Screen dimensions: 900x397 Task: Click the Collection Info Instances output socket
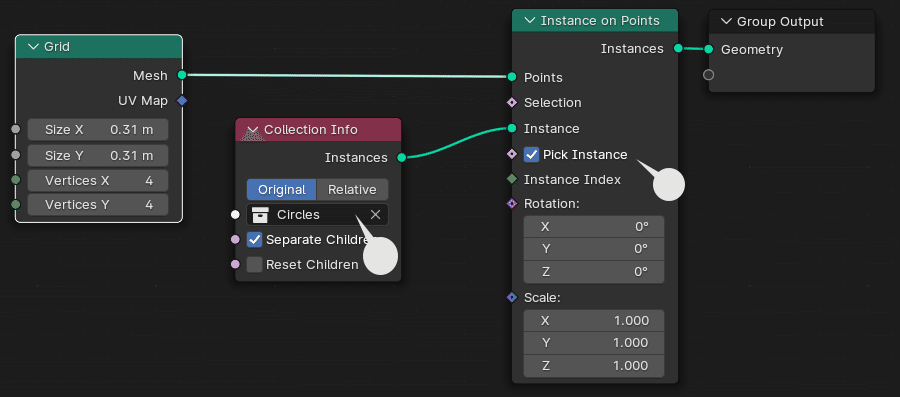click(x=401, y=157)
